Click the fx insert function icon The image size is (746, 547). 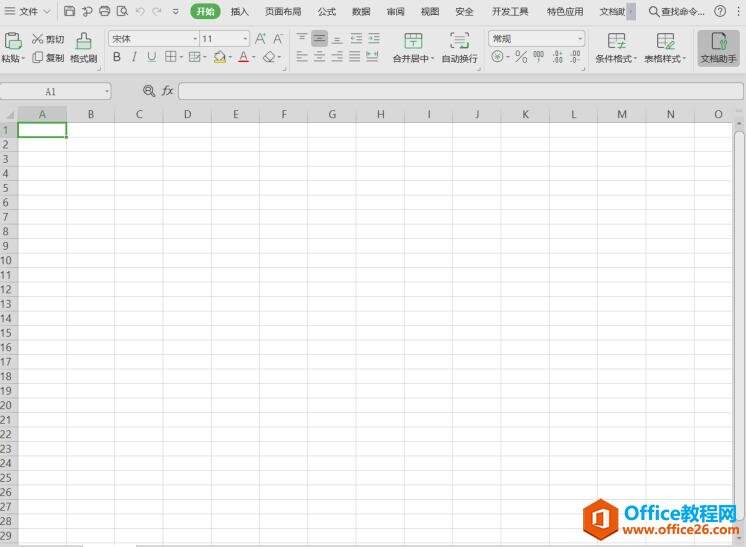click(x=167, y=91)
